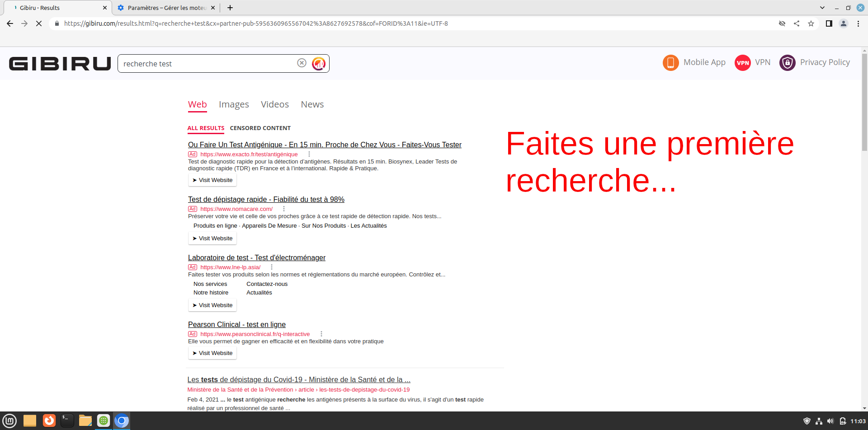Open the Mobile App orange phone icon
This screenshot has width=868, height=430.
(670, 63)
